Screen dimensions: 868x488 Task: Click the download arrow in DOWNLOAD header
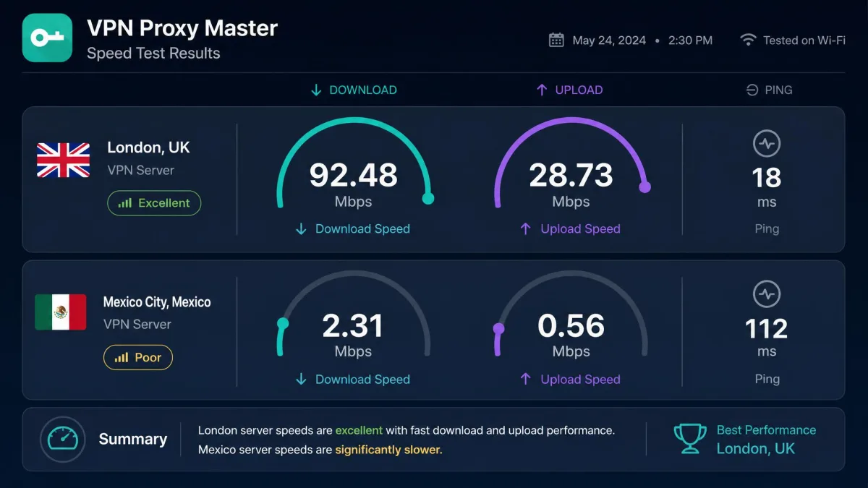(x=316, y=90)
